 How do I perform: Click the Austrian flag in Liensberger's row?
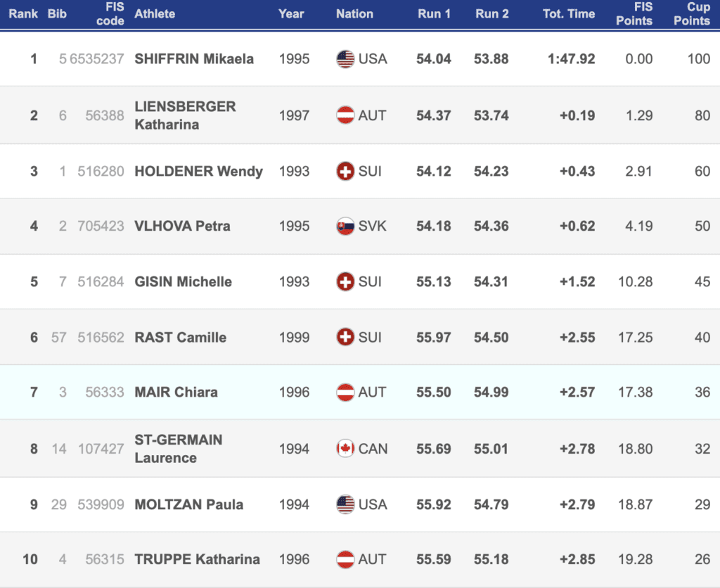click(345, 115)
